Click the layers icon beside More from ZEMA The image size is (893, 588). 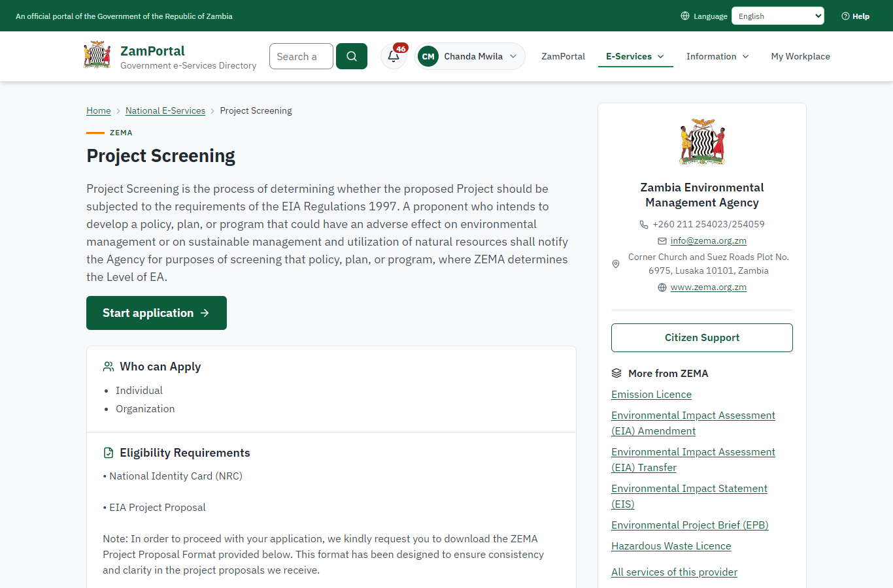pyautogui.click(x=616, y=373)
